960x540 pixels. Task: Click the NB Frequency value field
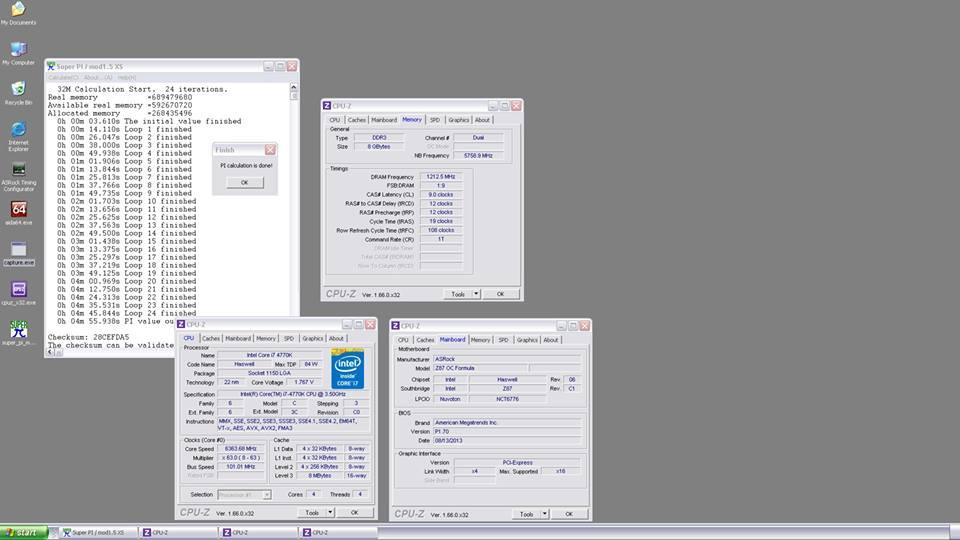[478, 156]
